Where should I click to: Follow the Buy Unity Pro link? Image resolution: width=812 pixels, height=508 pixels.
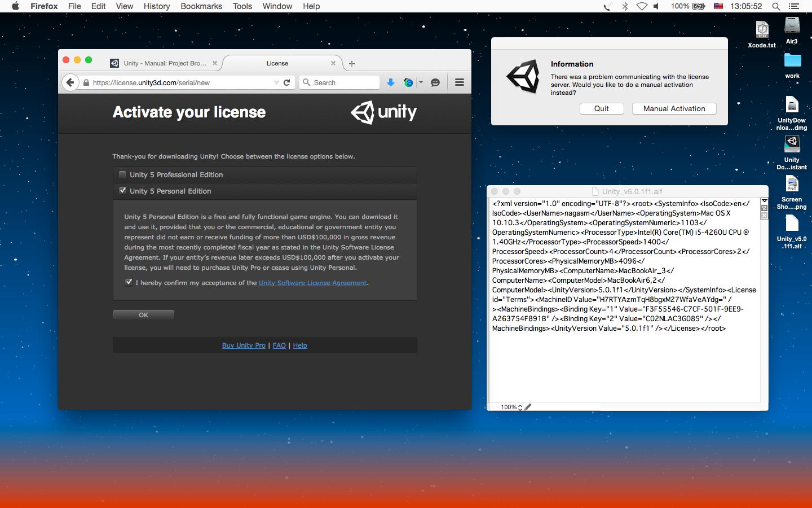[244, 345]
